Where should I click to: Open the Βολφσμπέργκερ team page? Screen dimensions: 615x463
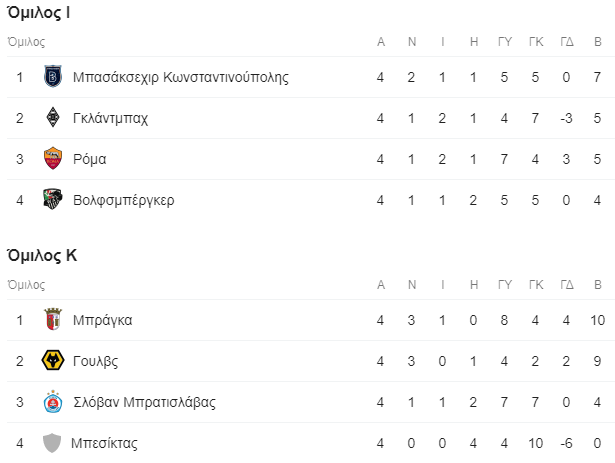click(124, 200)
